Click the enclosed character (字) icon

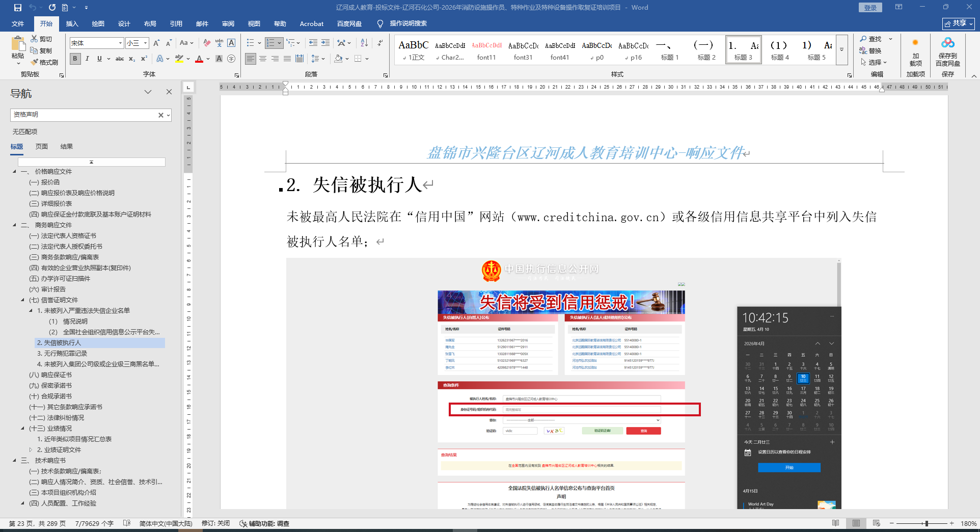pyautogui.click(x=231, y=59)
